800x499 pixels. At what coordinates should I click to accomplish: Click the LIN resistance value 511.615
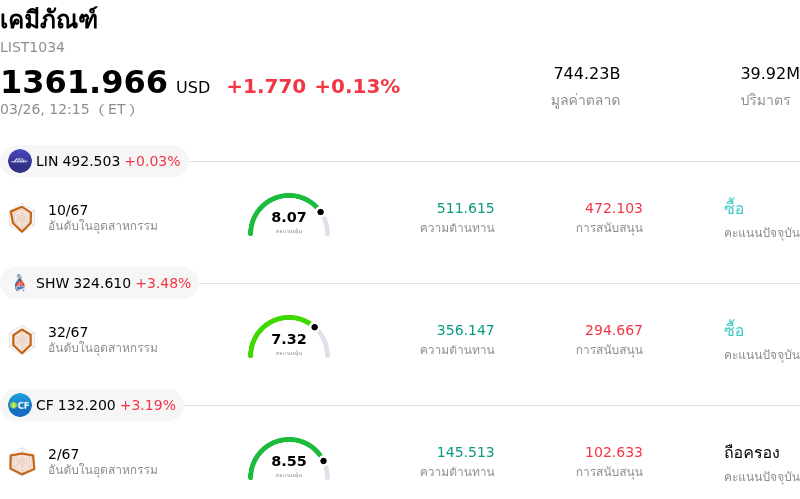click(465, 208)
